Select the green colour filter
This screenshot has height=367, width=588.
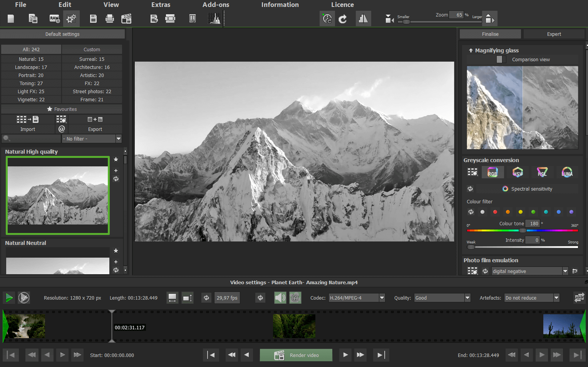533,212
